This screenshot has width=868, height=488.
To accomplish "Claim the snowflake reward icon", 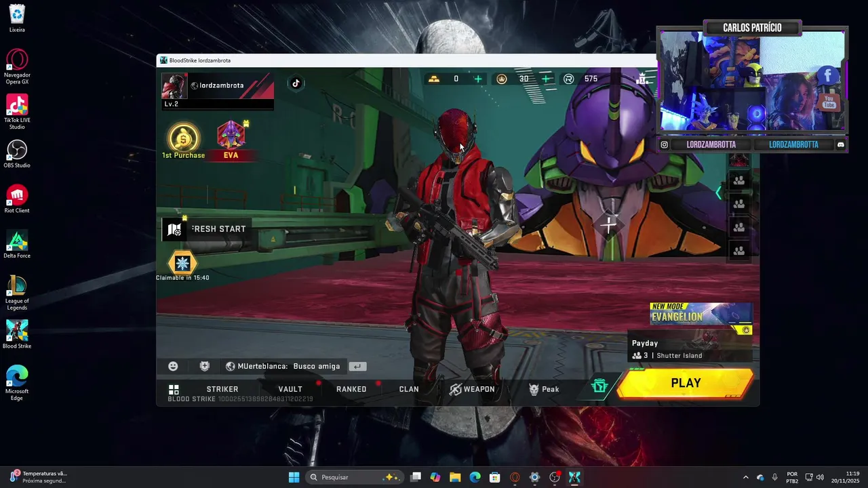I will [182, 263].
